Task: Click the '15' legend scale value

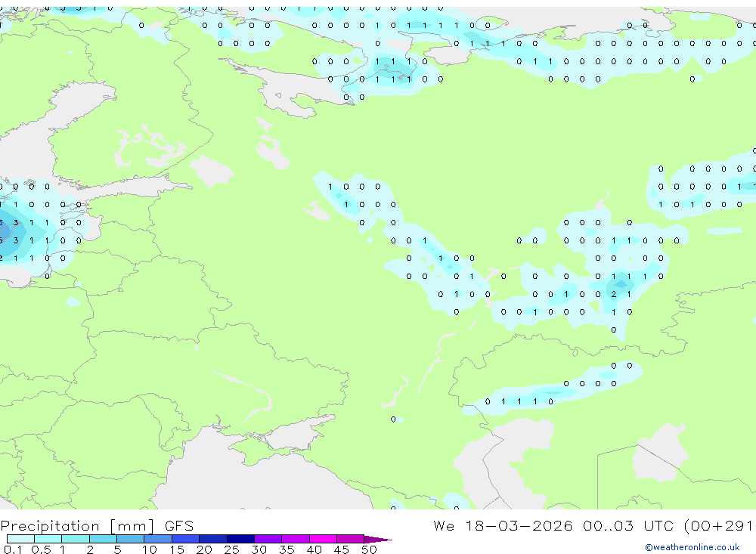Action: coord(177,549)
